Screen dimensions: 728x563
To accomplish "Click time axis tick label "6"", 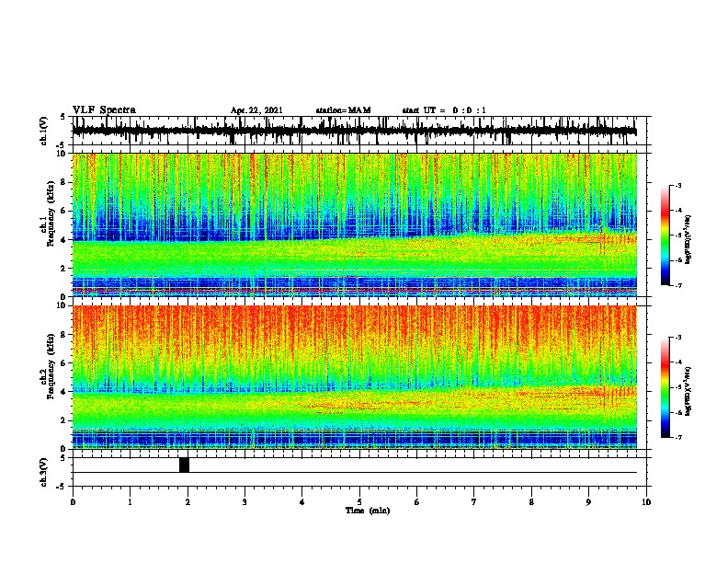I will pyautogui.click(x=417, y=502).
